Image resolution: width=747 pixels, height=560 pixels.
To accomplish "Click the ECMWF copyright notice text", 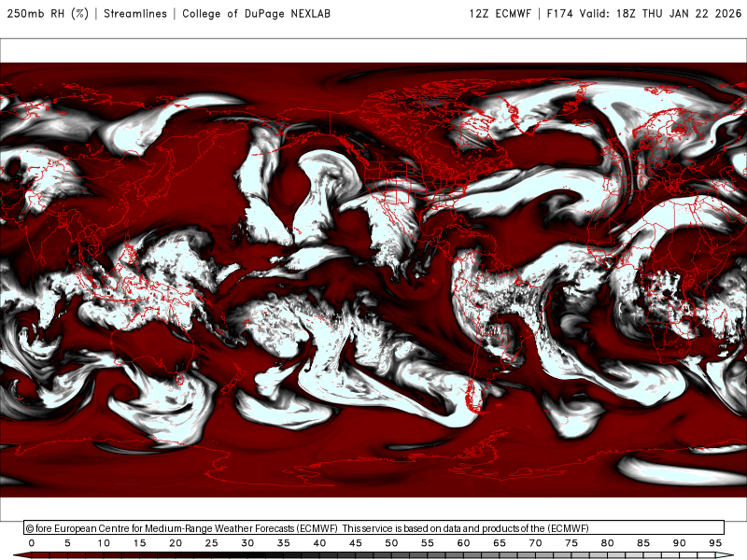I will pos(308,528).
